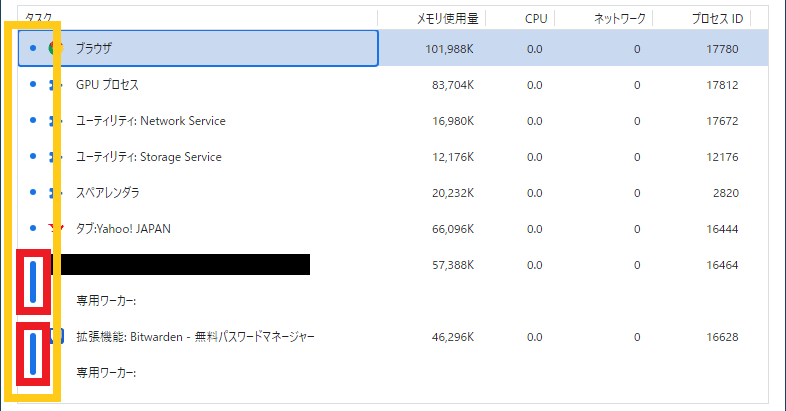This screenshot has height=411, width=786.
Task: Sort by the タスク column header
Action: click(39, 18)
